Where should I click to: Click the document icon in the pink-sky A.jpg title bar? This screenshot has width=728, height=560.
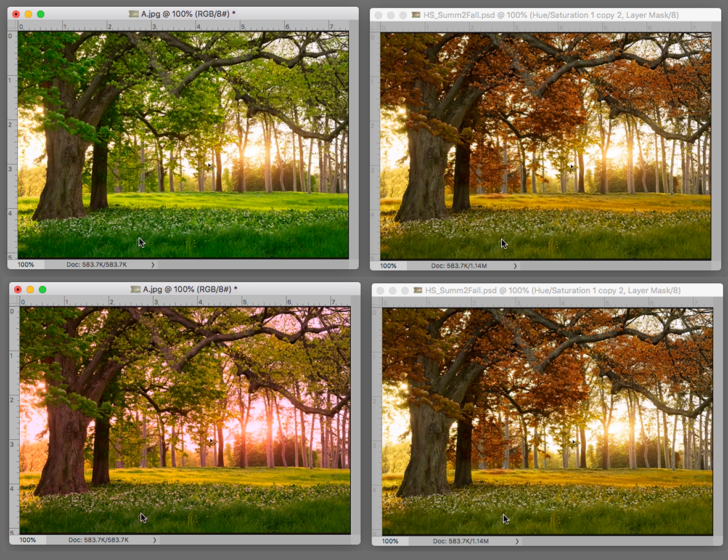(136, 290)
